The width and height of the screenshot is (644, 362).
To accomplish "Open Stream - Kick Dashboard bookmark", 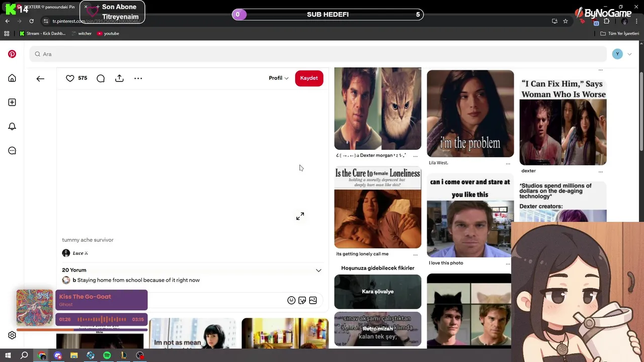I will 43,34.
